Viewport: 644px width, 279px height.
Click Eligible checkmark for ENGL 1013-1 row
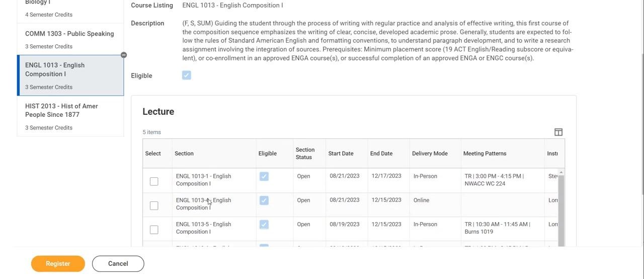pyautogui.click(x=264, y=176)
